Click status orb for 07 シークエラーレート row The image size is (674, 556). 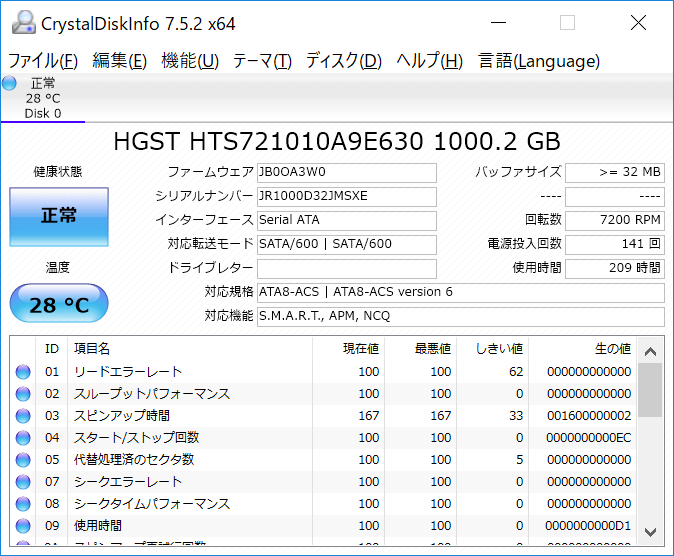[x=23, y=482]
